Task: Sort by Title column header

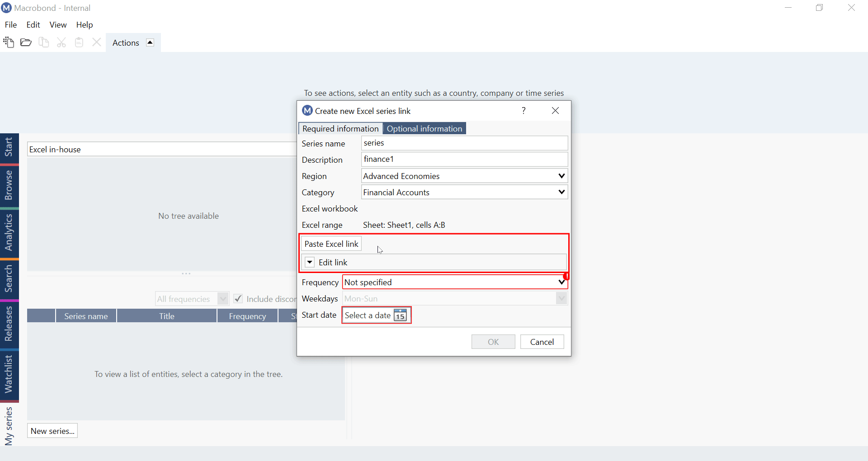Action: [x=167, y=316]
